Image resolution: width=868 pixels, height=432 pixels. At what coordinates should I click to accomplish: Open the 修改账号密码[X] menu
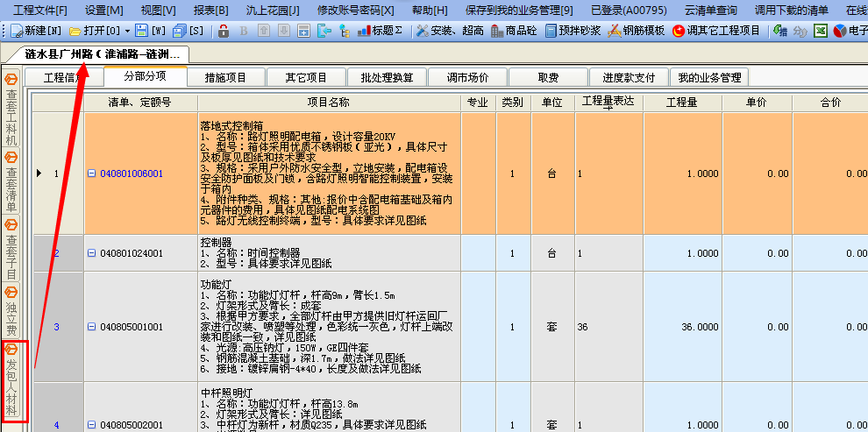pyautogui.click(x=356, y=11)
